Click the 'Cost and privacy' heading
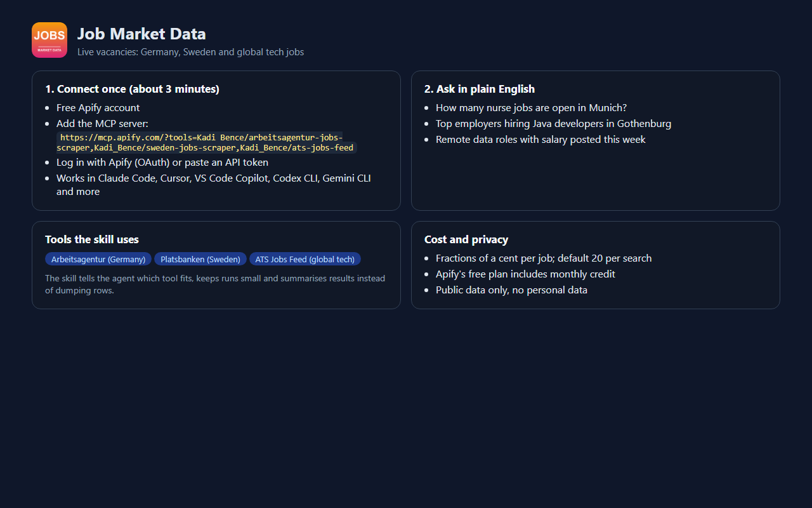The height and width of the screenshot is (508, 812). click(466, 239)
